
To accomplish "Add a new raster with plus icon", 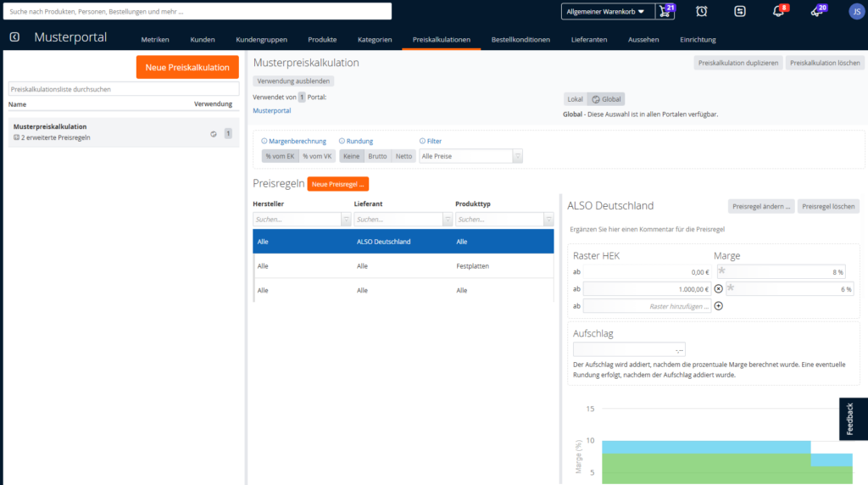I will tap(719, 305).
